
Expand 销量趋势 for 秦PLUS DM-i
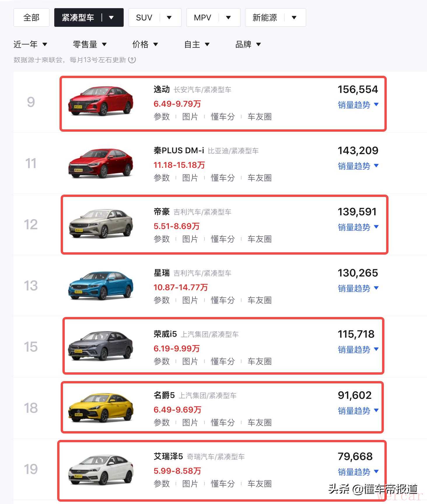coord(358,166)
